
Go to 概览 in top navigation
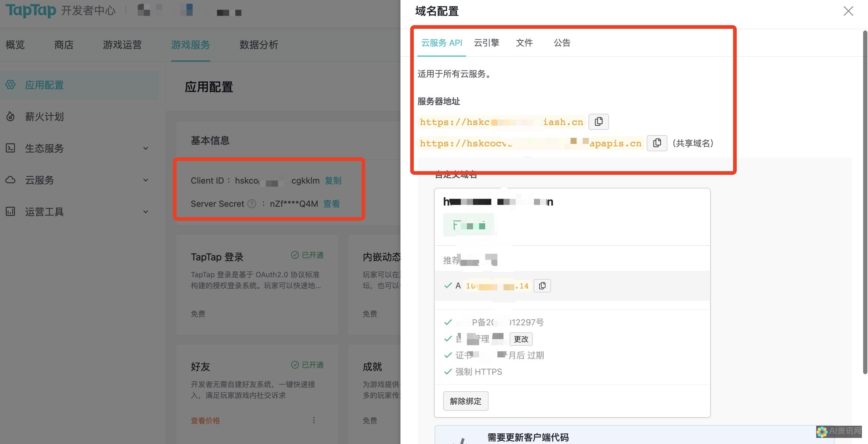[x=15, y=45]
